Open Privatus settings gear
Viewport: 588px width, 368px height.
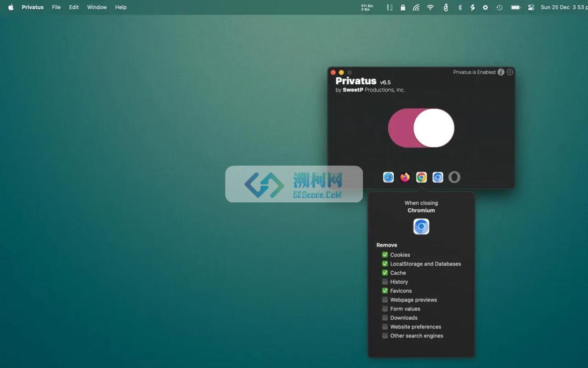click(x=510, y=72)
